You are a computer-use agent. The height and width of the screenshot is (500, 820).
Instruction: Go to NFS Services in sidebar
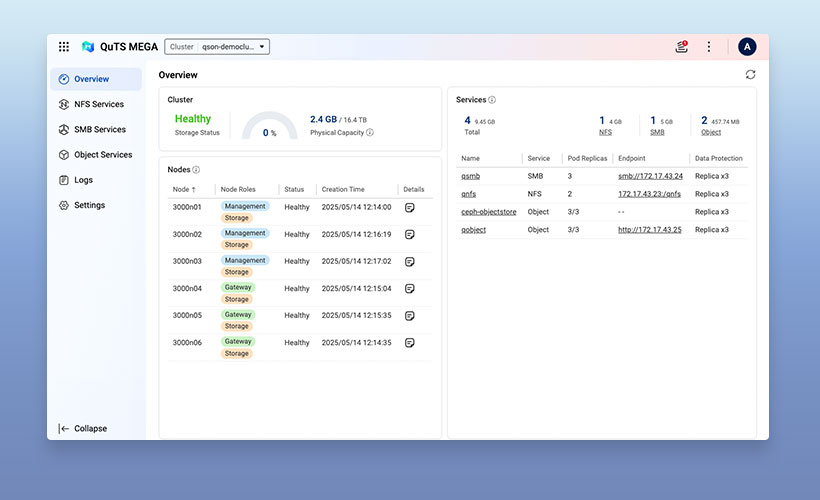(98, 104)
